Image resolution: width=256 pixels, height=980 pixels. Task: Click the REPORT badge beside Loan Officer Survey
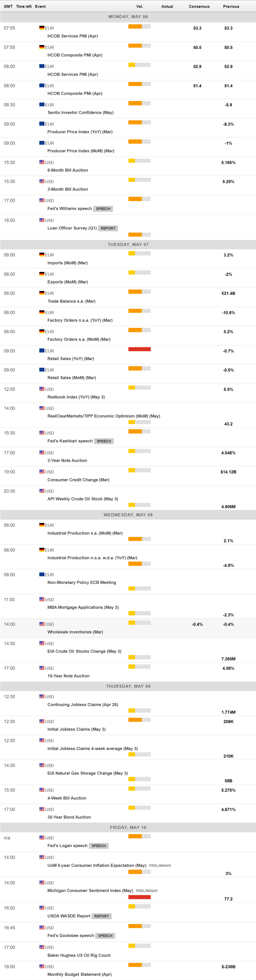click(108, 228)
